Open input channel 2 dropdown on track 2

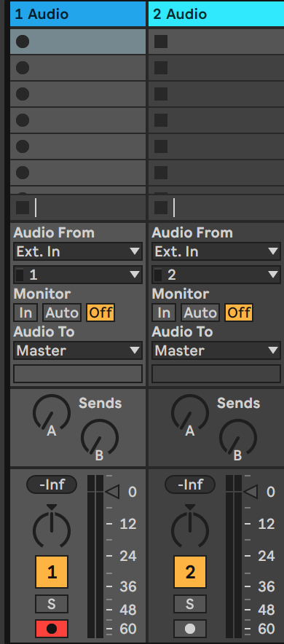[x=216, y=275]
